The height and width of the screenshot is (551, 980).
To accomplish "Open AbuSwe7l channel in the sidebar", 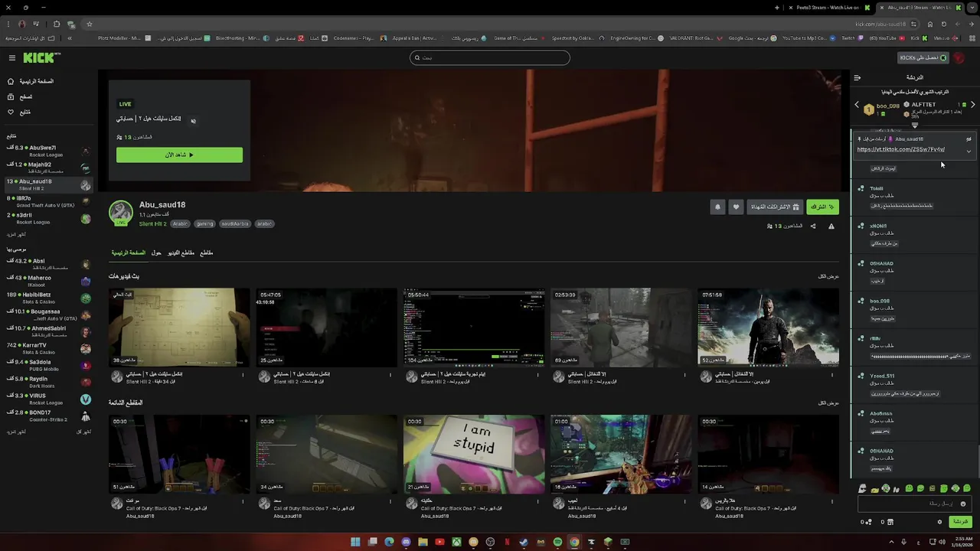I will 47,151.
